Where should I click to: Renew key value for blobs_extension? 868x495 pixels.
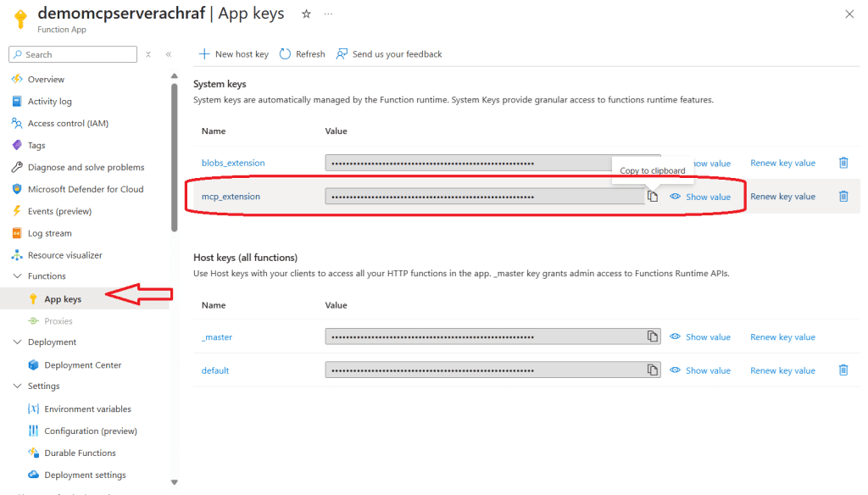[782, 163]
